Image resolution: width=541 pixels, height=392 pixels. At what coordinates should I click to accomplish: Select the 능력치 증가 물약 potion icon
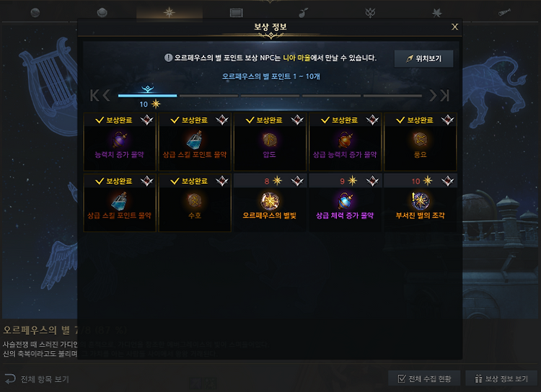[119, 140]
